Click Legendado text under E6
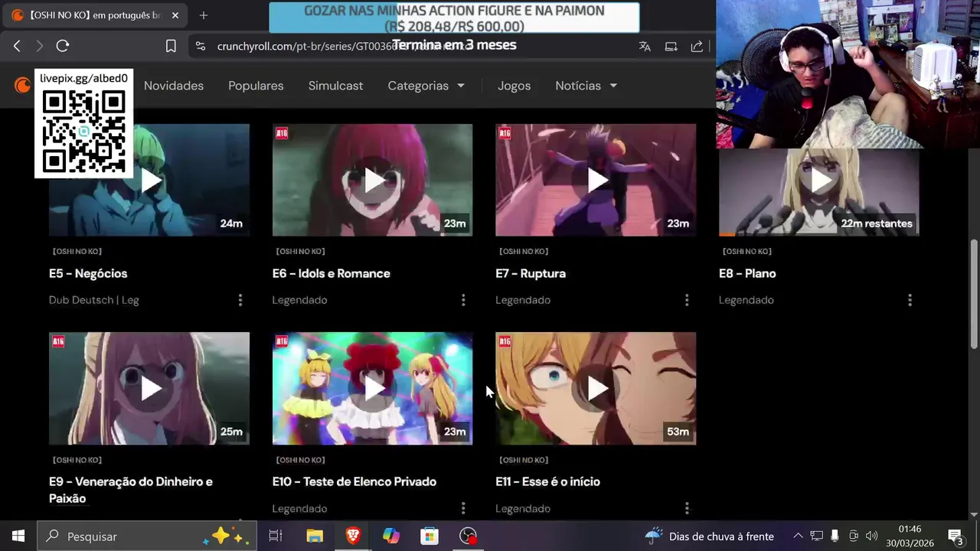 pos(299,300)
